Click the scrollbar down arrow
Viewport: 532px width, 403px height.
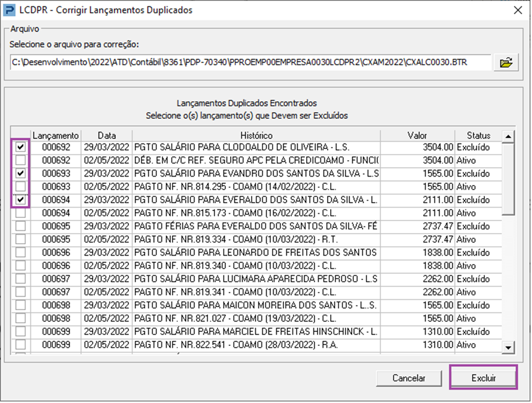508,347
